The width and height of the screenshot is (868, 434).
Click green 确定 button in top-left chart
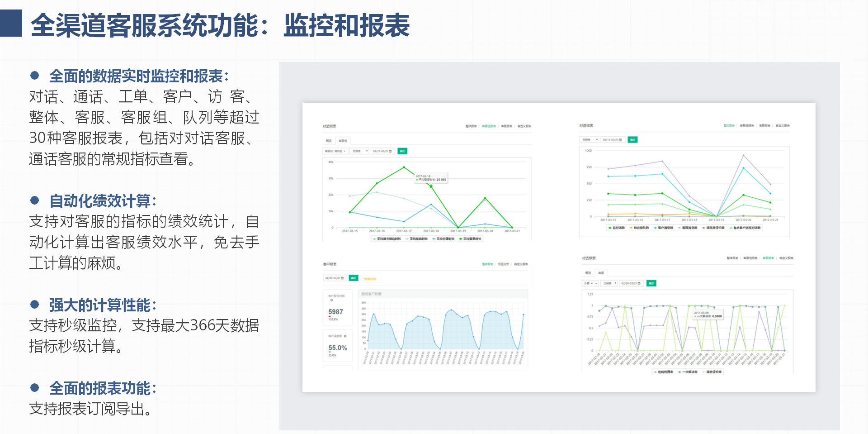pos(402,151)
